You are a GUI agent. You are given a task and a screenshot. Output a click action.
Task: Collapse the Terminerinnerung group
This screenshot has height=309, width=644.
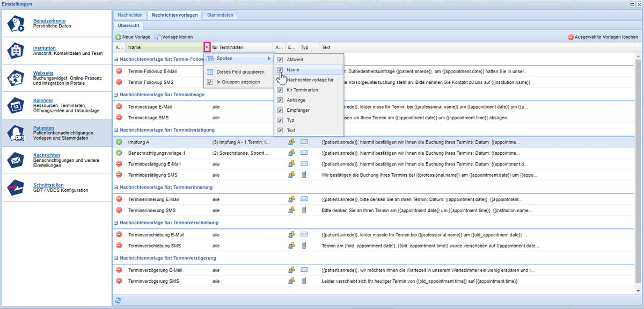[x=116, y=187]
